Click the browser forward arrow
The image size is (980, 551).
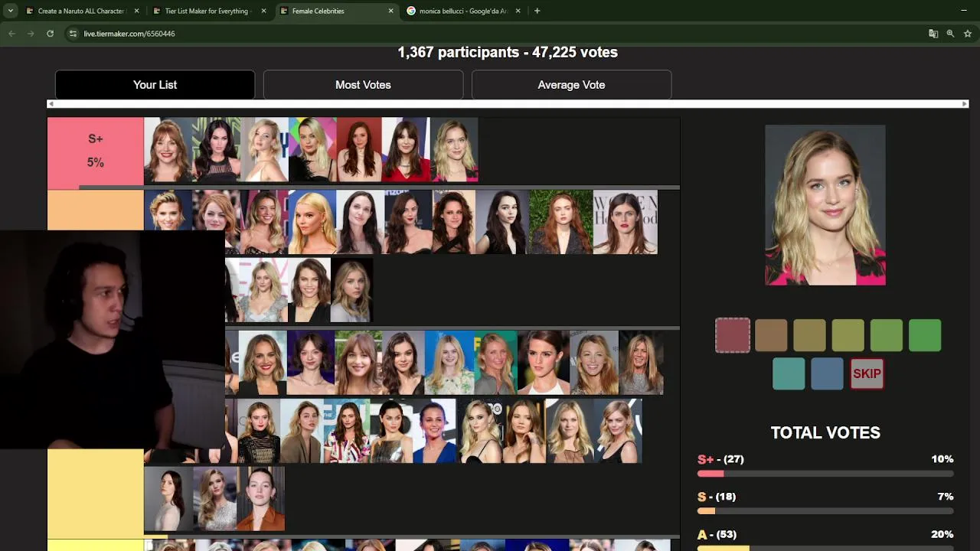pos(31,34)
